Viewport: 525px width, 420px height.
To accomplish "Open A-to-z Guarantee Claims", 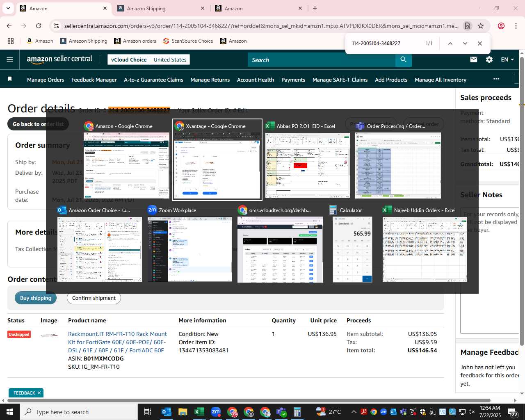I will tap(153, 80).
